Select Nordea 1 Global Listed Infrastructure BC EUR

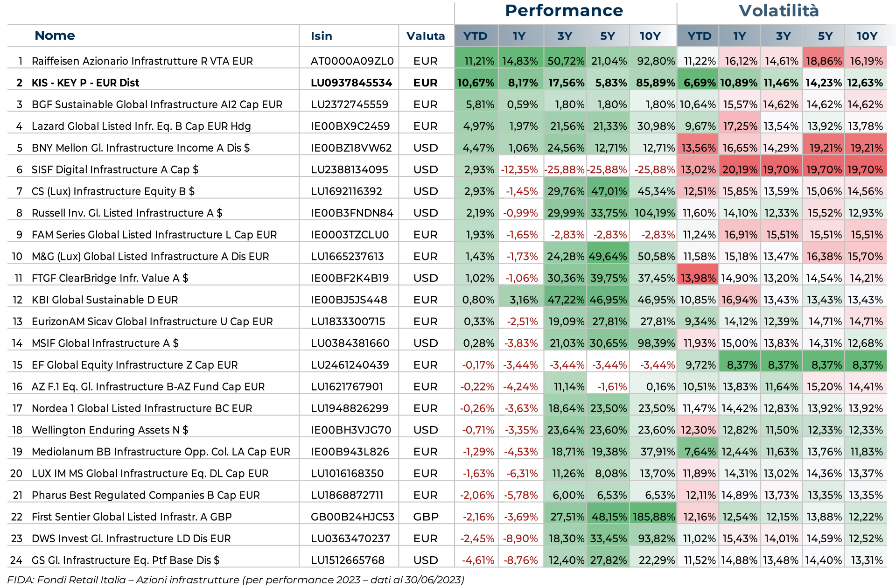(x=142, y=408)
